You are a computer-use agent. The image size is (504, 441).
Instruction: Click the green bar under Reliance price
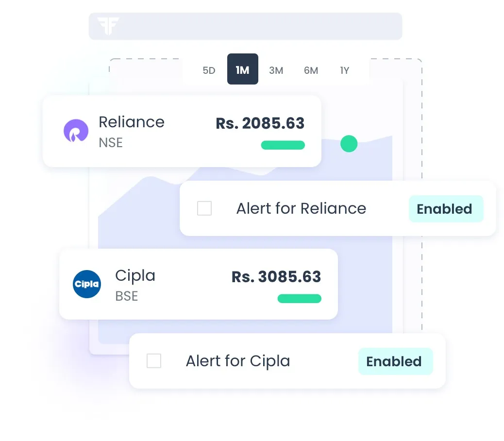(x=283, y=145)
